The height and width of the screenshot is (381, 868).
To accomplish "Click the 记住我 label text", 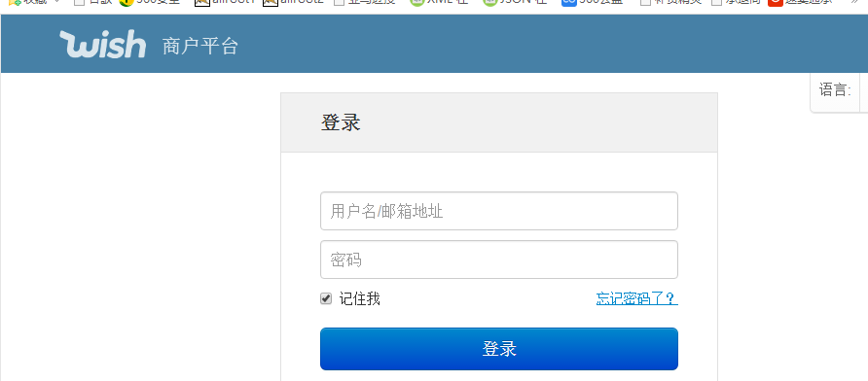I will (x=359, y=298).
